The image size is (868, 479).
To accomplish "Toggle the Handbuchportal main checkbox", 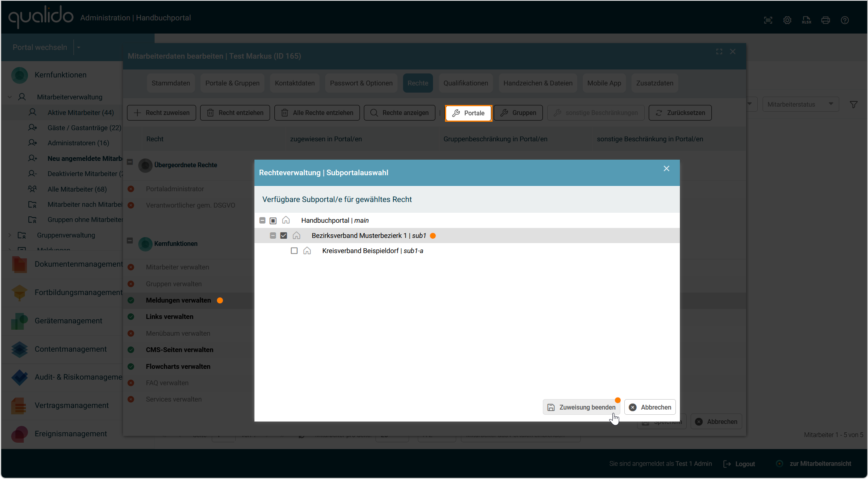I will pos(273,220).
